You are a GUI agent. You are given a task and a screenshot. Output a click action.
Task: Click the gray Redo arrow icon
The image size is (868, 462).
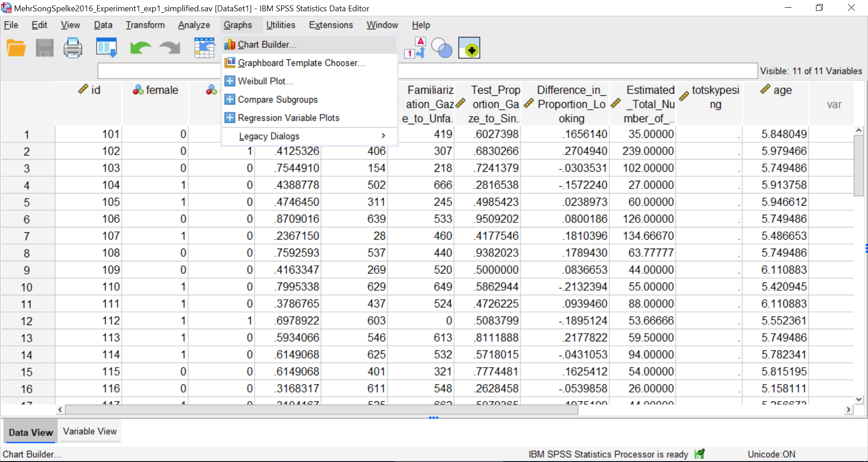(170, 48)
